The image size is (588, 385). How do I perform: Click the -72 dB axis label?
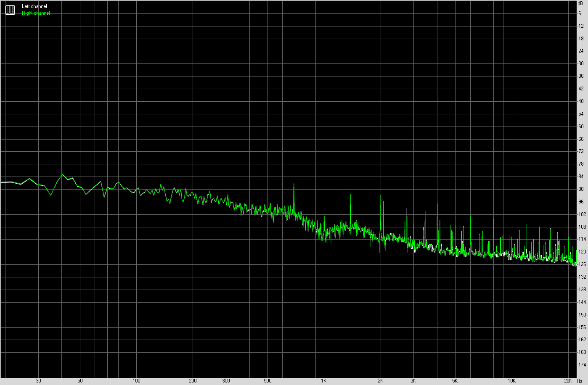581,151
